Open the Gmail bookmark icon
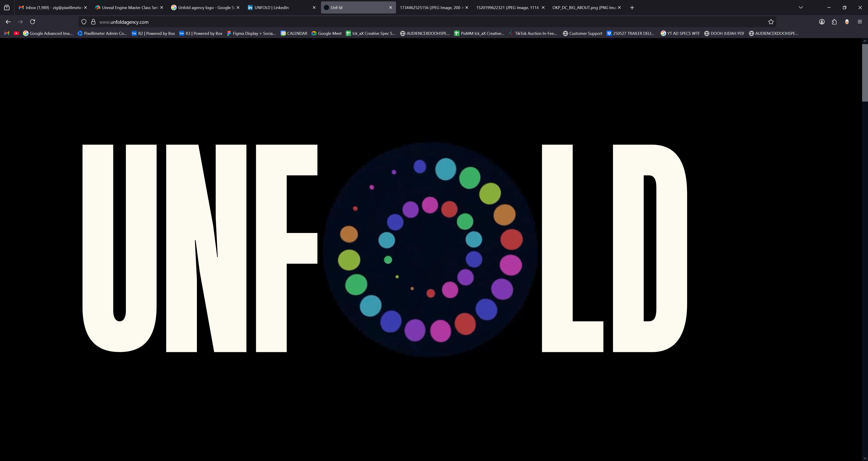Image resolution: width=868 pixels, height=461 pixels. click(6, 33)
